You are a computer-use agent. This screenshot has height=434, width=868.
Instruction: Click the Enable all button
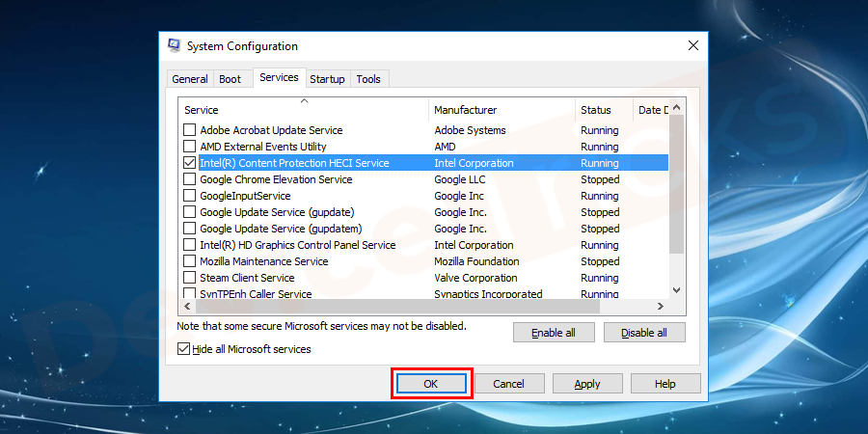554,333
